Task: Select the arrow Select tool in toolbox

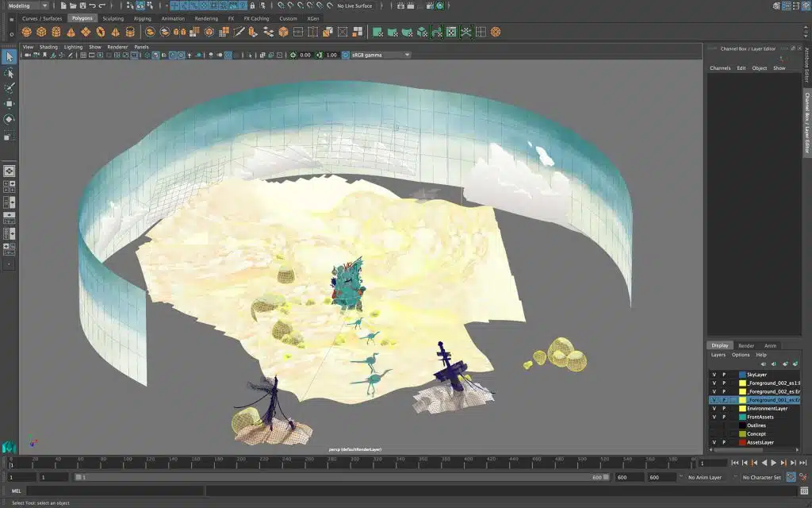Action: click(x=10, y=56)
